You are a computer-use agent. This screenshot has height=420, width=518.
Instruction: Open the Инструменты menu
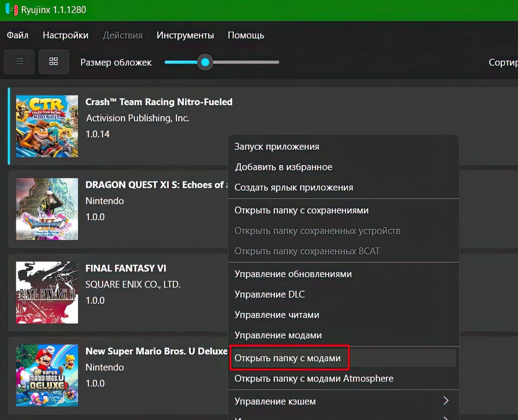pyautogui.click(x=185, y=36)
